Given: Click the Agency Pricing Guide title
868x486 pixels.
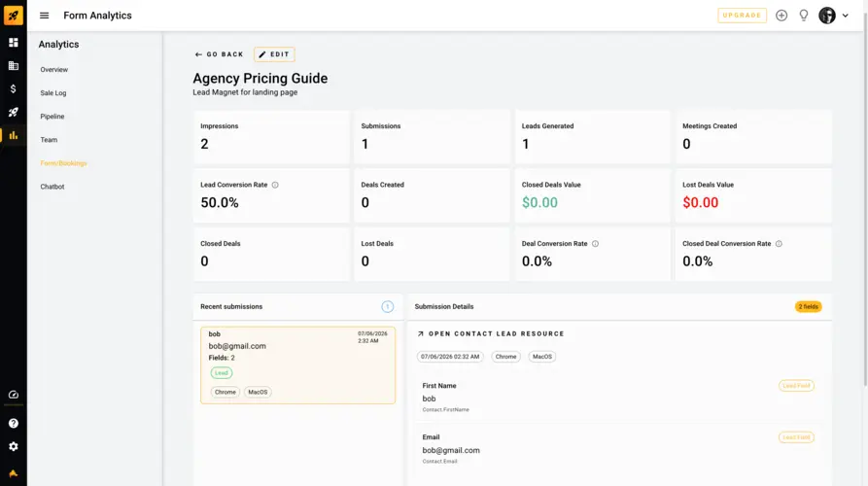Looking at the screenshot, I should 260,79.
